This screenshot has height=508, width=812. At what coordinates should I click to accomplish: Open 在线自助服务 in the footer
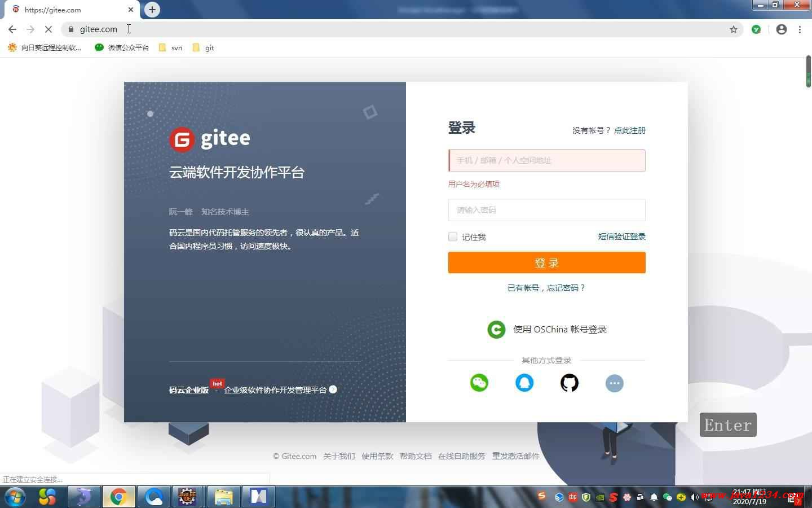pos(462,456)
